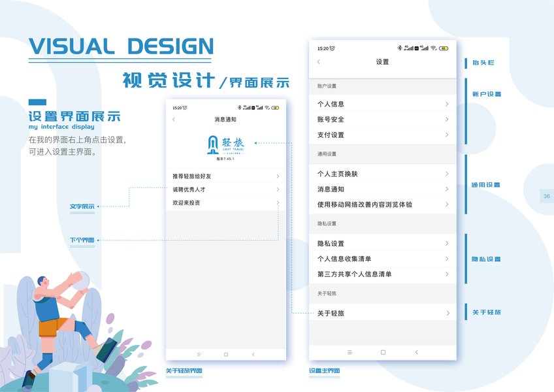Viewport: 554px width, 392px height.
Task: Open chevron on 欢迎来投资 row
Action: tap(278, 203)
